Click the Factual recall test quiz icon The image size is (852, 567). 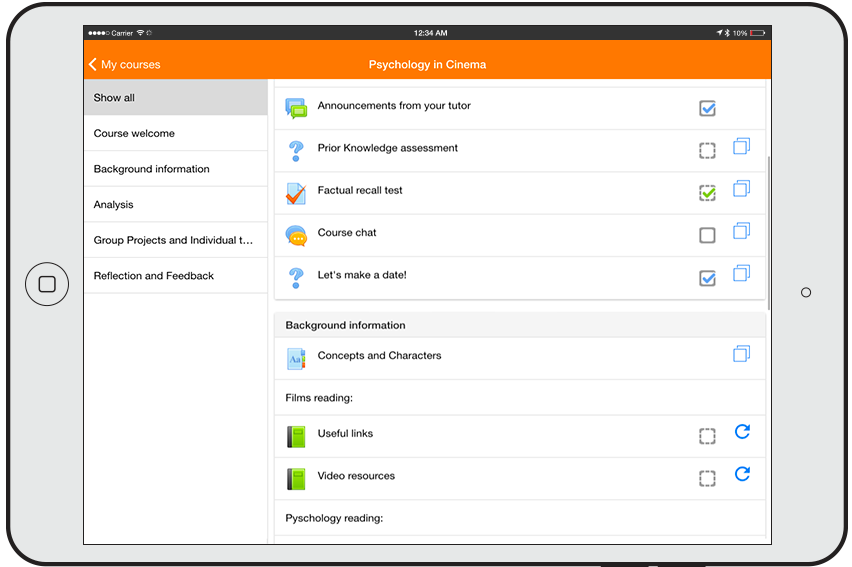[x=295, y=193]
